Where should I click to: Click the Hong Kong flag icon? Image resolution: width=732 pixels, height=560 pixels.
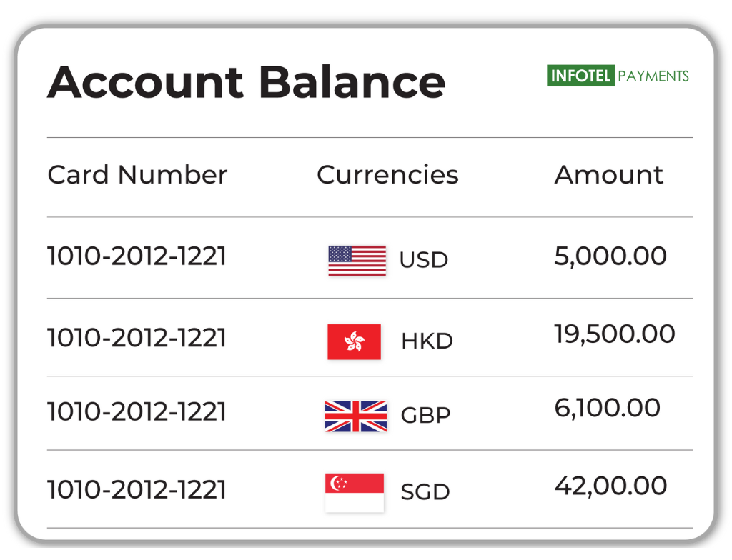coord(354,341)
